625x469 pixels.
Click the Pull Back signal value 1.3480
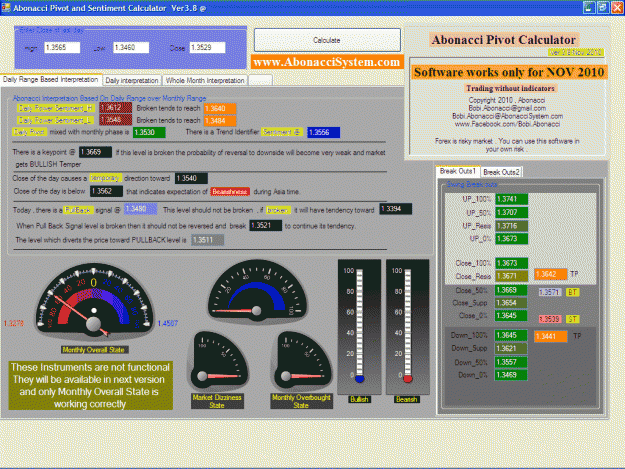tap(140, 209)
